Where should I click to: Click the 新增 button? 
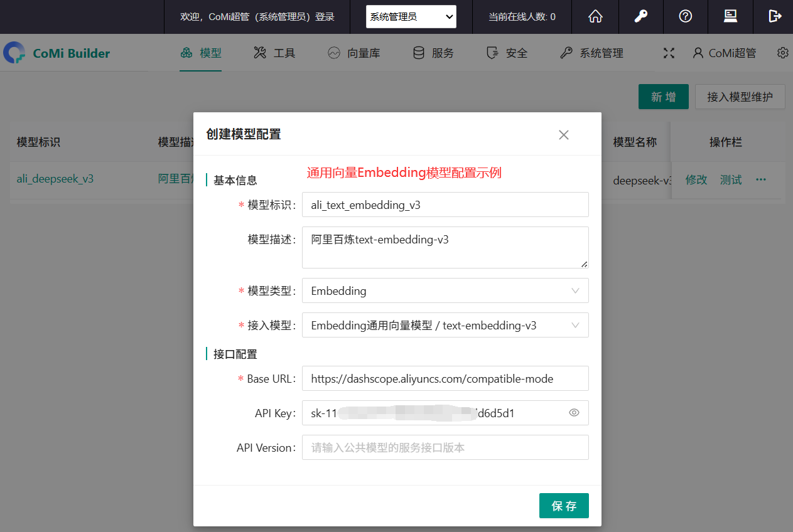coord(664,97)
